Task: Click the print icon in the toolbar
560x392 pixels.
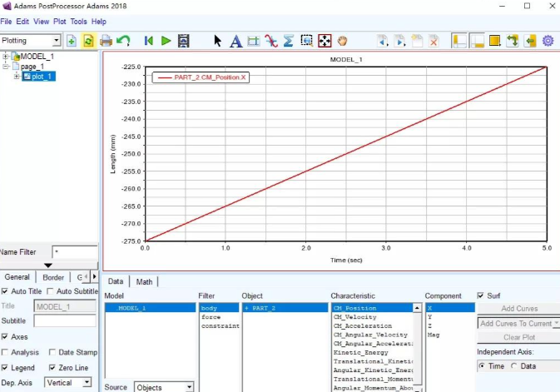Action: point(106,40)
